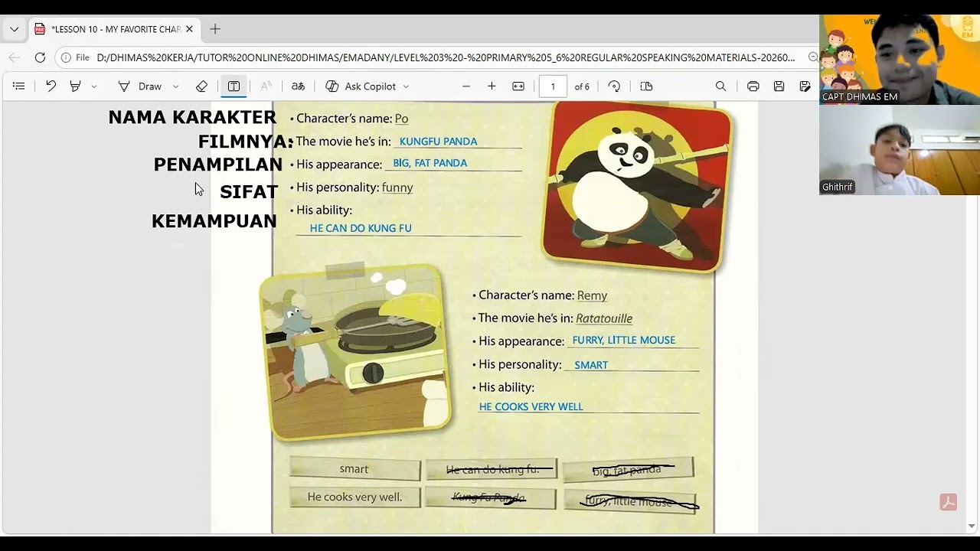This screenshot has width=980, height=551.
Task: Select the Highlight marker tool
Action: 75,86
